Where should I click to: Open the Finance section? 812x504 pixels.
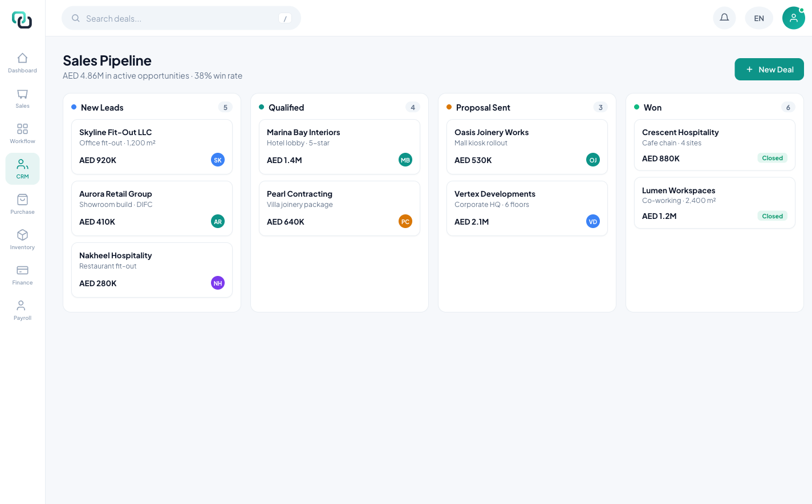(x=22, y=275)
